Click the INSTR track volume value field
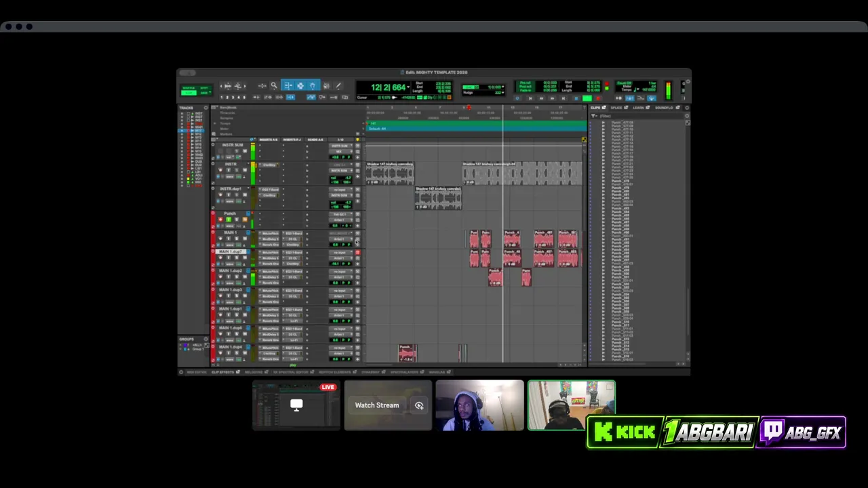868x488 pixels. tap(340, 178)
